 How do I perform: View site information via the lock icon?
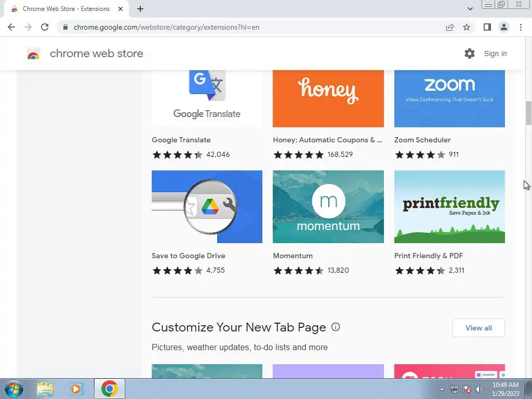click(65, 27)
